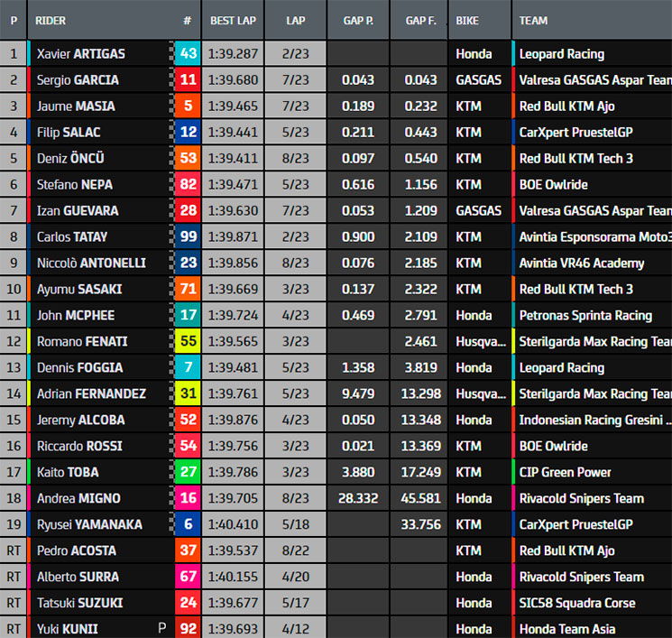Click the P marker beside Yuki Kunii
Screen dimensions: 672x638
click(162, 629)
